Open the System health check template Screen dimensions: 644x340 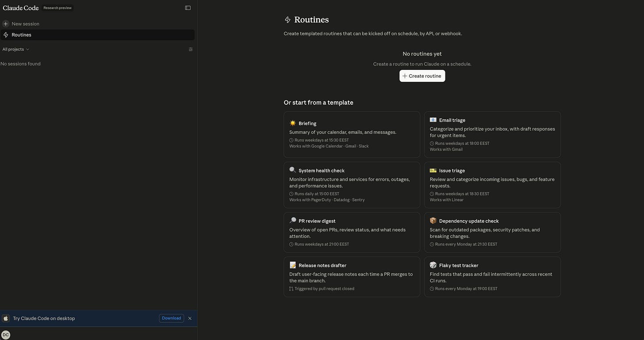pos(352,185)
